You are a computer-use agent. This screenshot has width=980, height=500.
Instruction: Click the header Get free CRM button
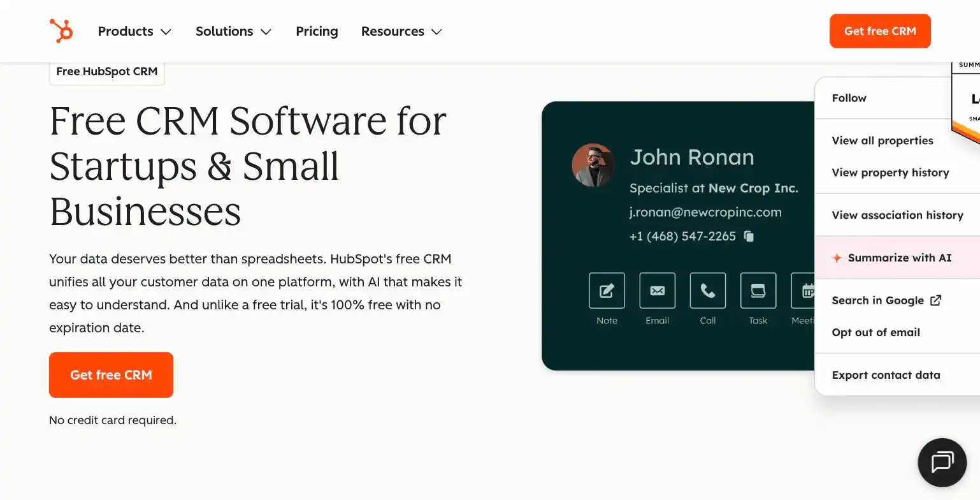pyautogui.click(x=880, y=31)
